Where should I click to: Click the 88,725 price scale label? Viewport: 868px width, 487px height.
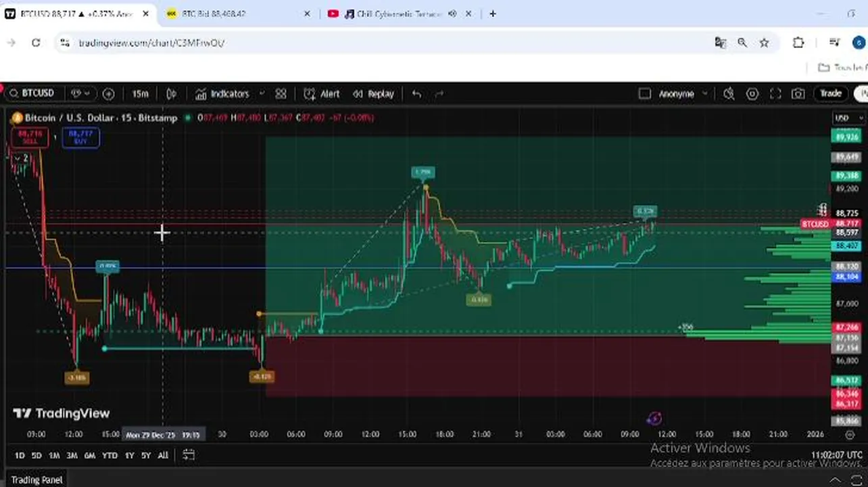847,214
